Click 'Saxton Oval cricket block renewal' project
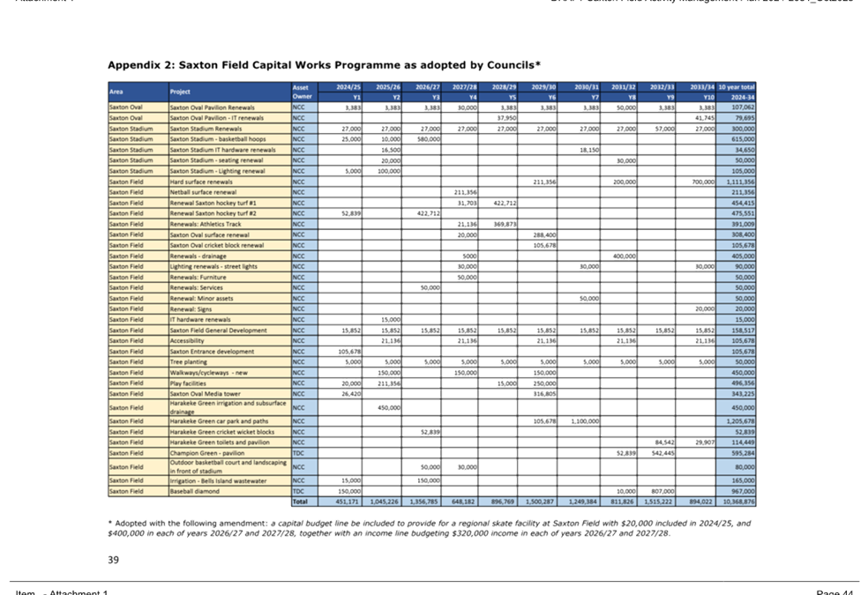 229,245
